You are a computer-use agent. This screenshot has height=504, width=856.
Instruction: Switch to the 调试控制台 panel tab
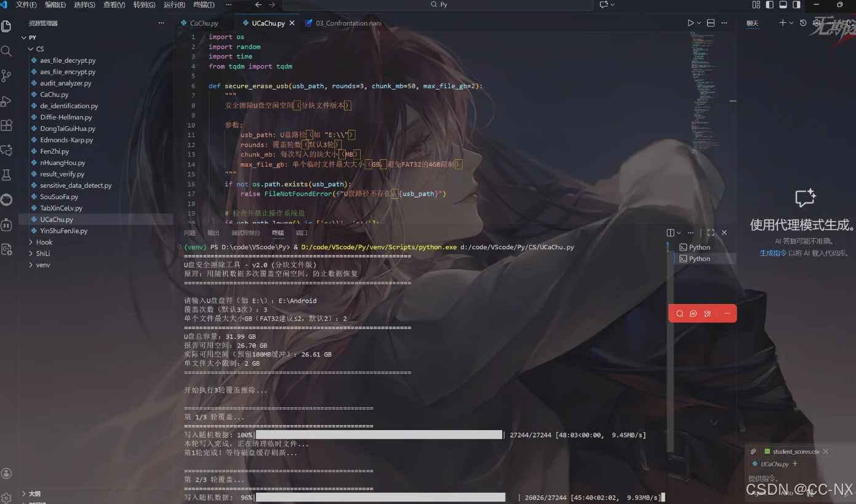[246, 233]
